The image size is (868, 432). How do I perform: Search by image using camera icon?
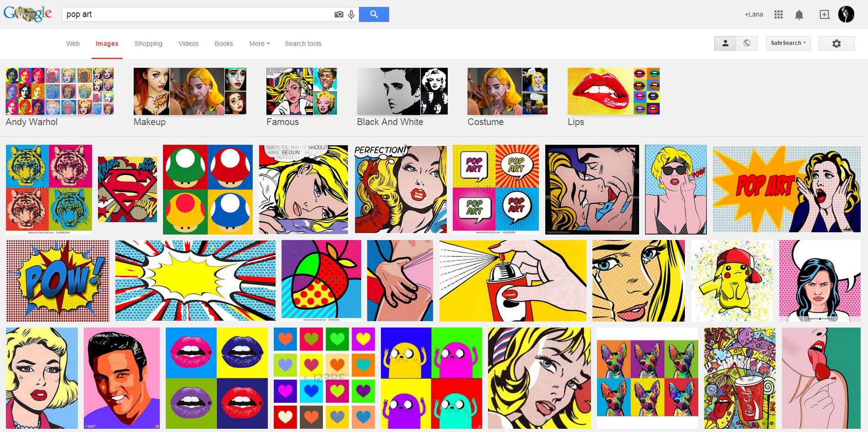tap(339, 15)
